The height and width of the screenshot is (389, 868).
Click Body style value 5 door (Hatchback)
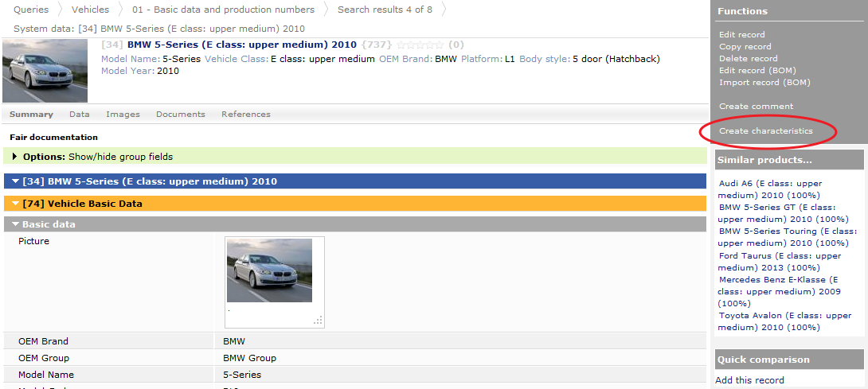tap(616, 59)
